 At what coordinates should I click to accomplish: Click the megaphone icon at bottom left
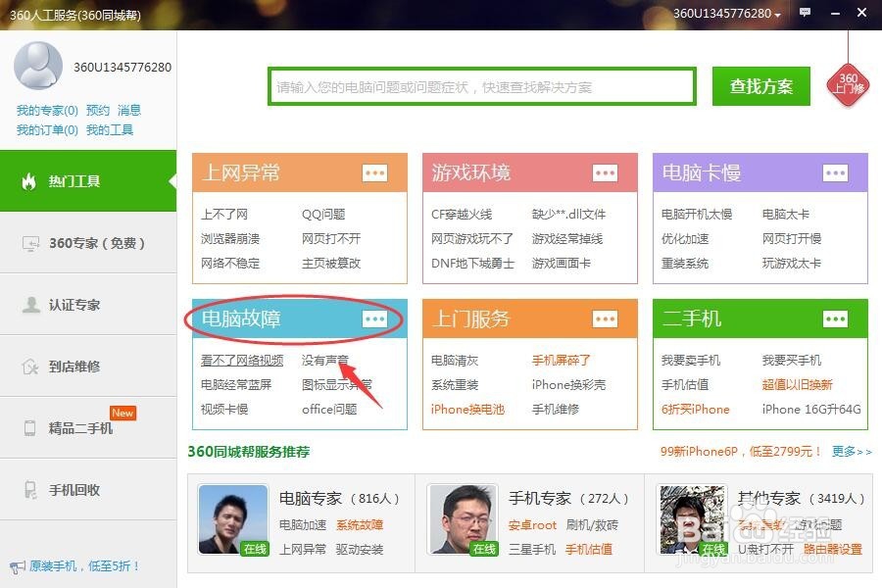click(17, 566)
